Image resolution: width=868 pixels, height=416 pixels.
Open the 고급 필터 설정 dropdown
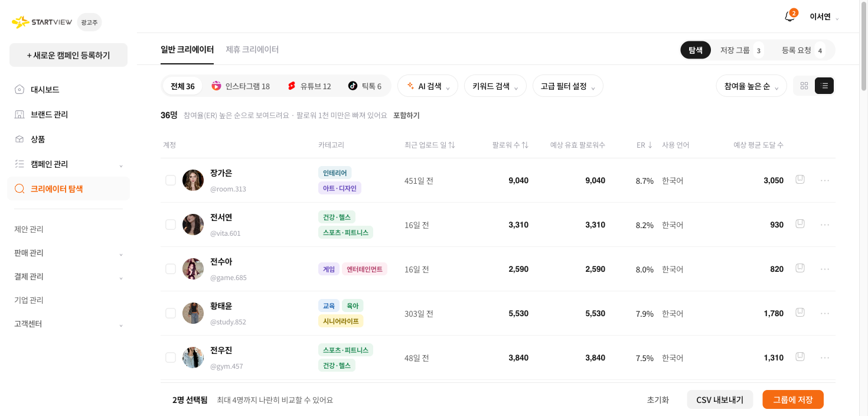click(567, 86)
